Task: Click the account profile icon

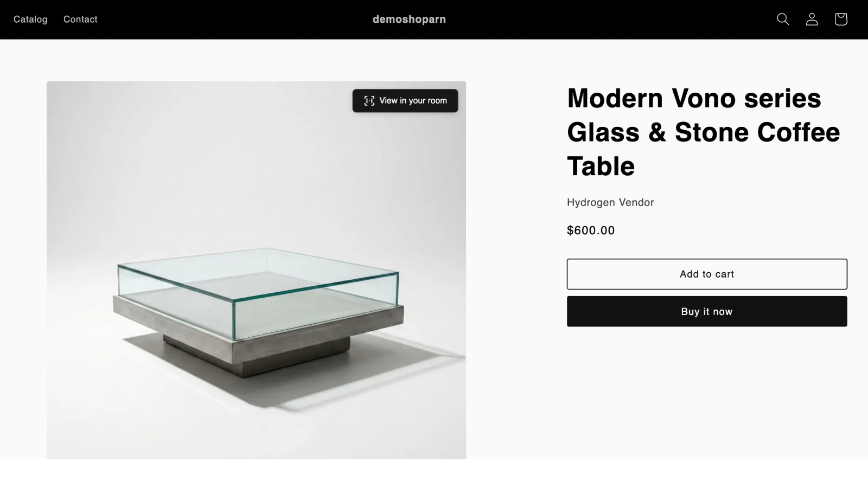Action: [x=812, y=20]
